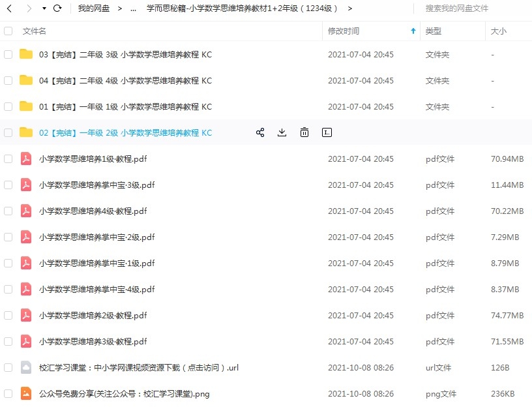Open highlighted folder name 02【完结】一年级 2级
Screen dimensions: 532x409
[x=126, y=132]
